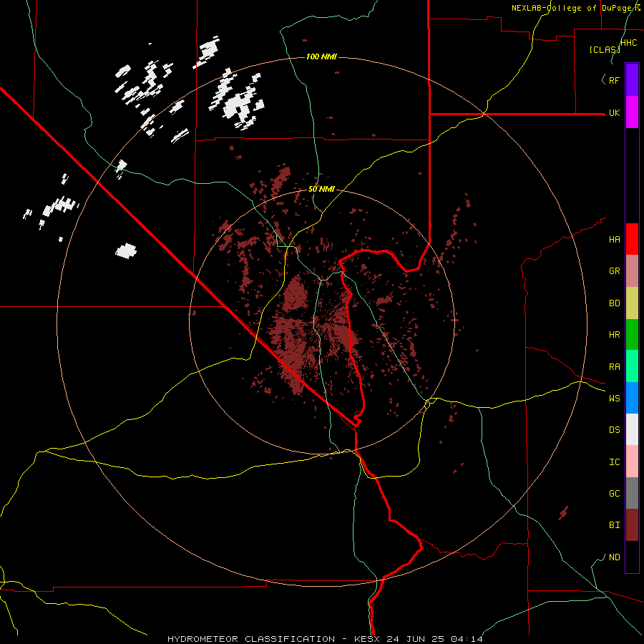Click the WS legend label
The height and width of the screenshot is (644, 644).
coord(614,398)
